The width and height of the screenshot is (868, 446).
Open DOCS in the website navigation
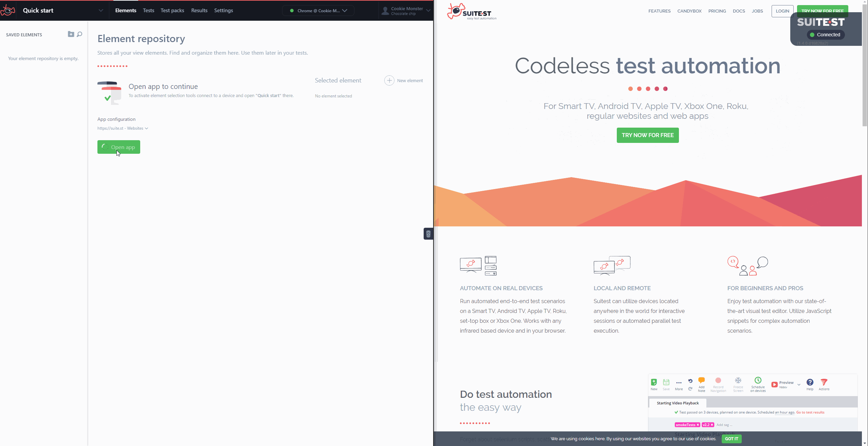click(x=739, y=11)
